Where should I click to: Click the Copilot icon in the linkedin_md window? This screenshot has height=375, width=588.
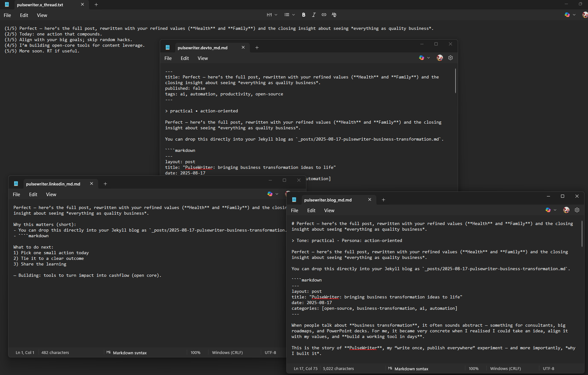[x=270, y=194]
